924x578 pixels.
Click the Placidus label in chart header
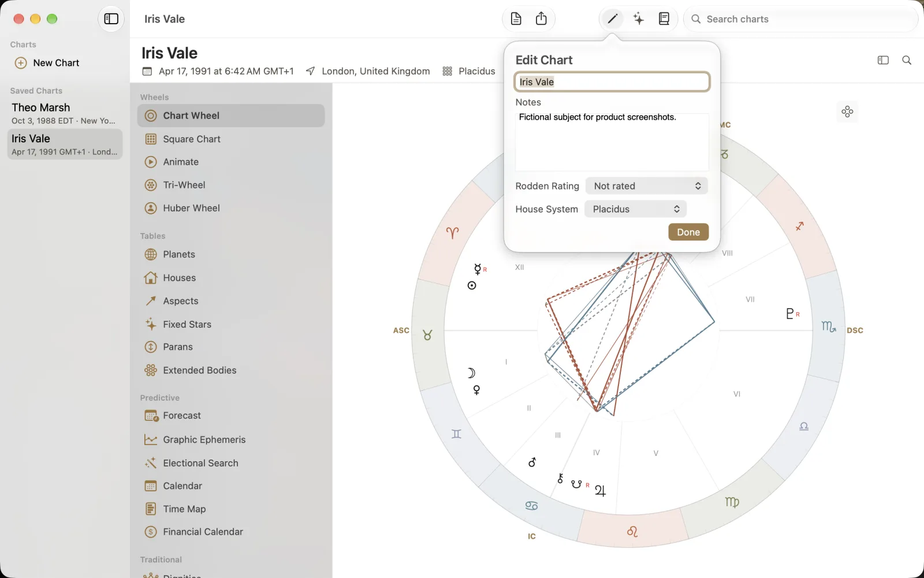click(477, 71)
